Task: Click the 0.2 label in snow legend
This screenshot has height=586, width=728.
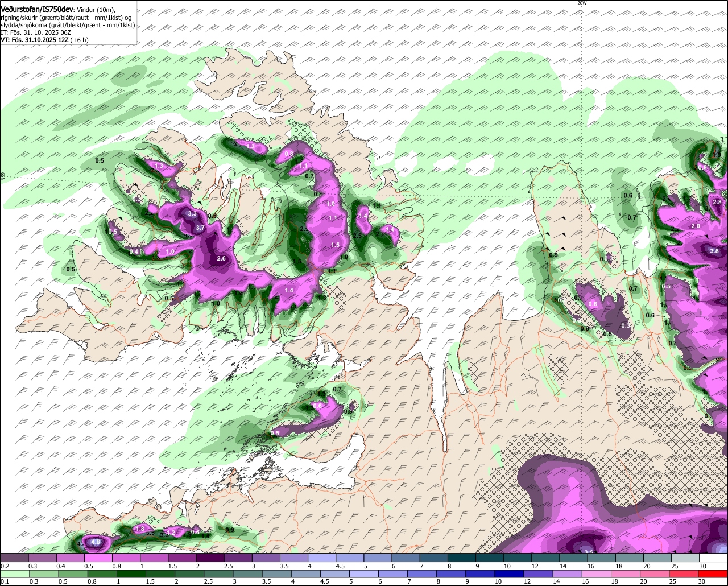Action: 5,566
